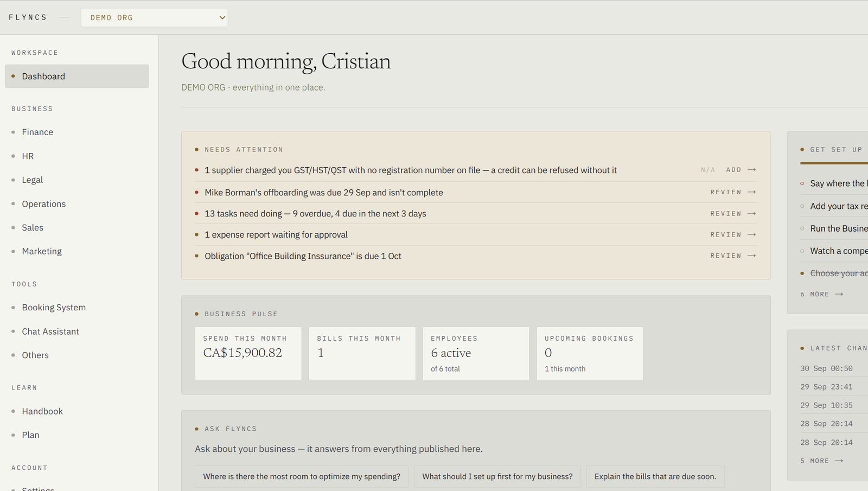Click the arrow icon on Mike Borman's offboarding row
Image resolution: width=868 pixels, height=491 pixels.
point(752,192)
